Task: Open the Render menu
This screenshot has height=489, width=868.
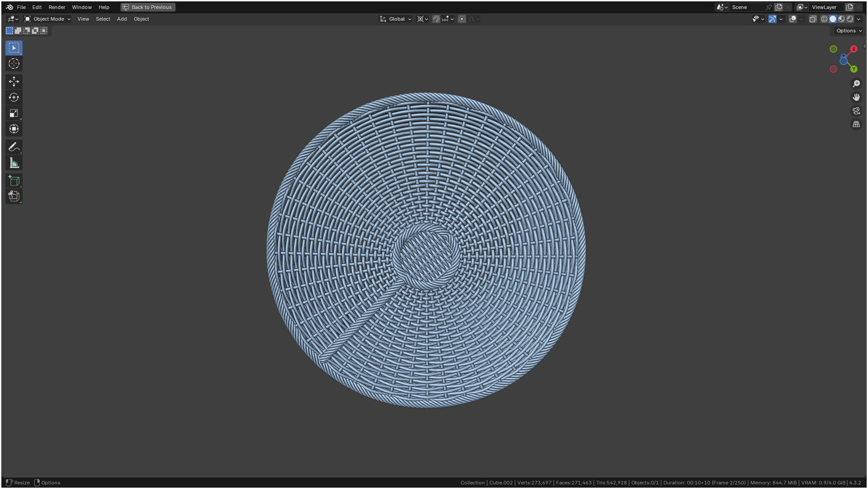Action: pyautogui.click(x=57, y=7)
